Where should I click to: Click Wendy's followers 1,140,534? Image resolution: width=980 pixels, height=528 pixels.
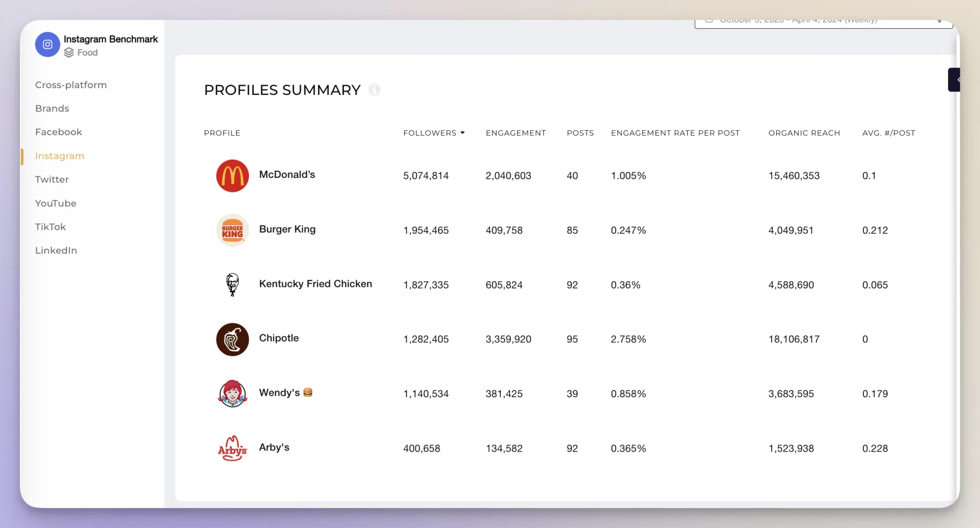pyautogui.click(x=426, y=394)
